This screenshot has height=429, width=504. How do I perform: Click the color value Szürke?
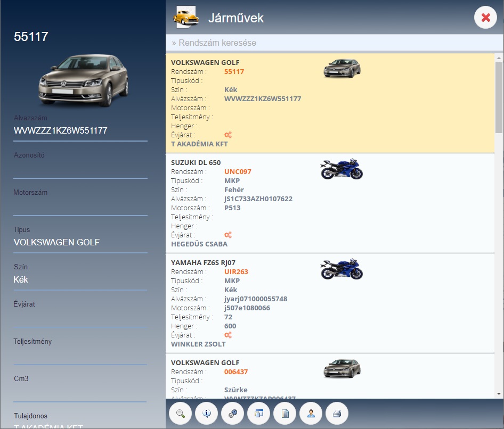click(x=236, y=390)
